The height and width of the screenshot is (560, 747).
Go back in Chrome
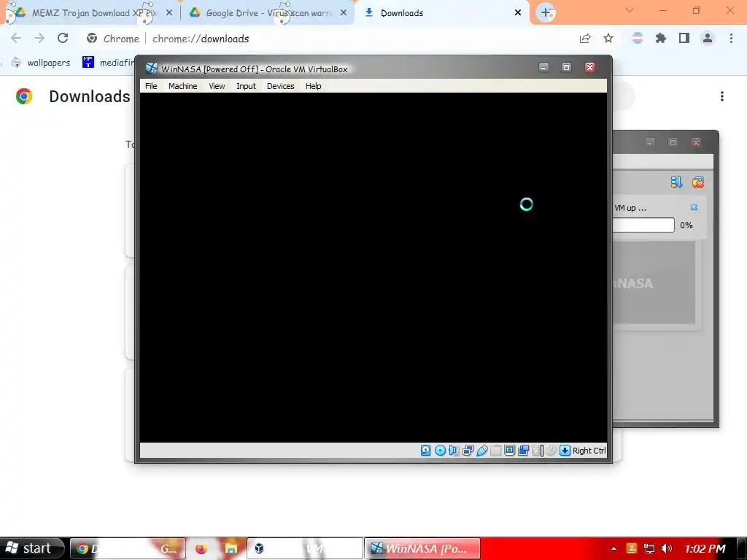[16, 38]
